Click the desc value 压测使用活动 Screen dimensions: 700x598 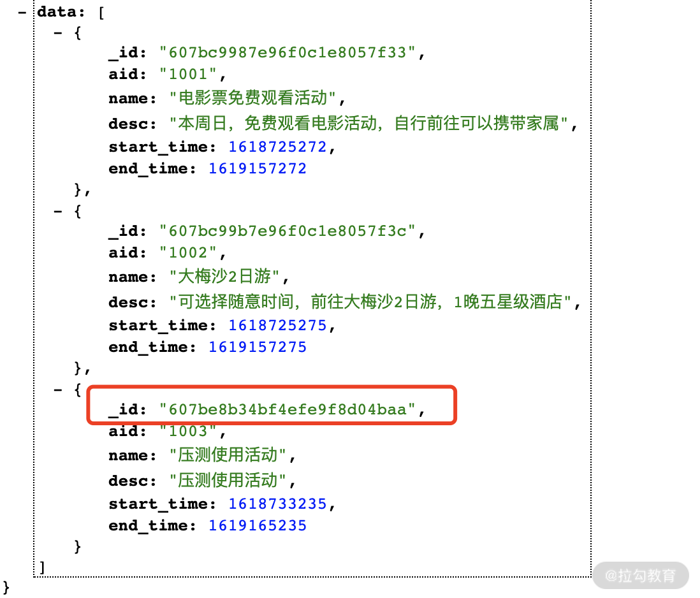[228, 481]
